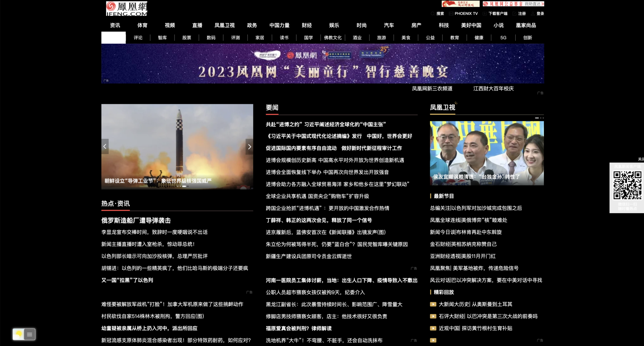
Task: Open the 又一国“拉黑”了以色列 article
Action: [x=127, y=280]
